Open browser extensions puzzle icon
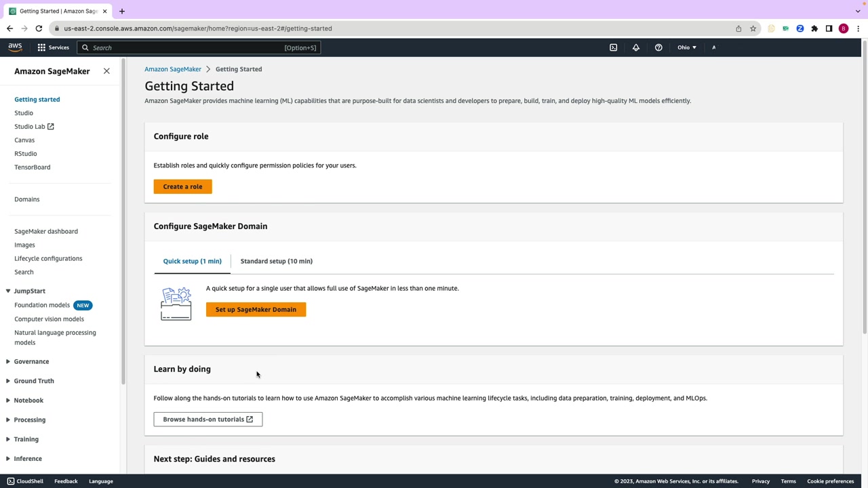 (814, 28)
